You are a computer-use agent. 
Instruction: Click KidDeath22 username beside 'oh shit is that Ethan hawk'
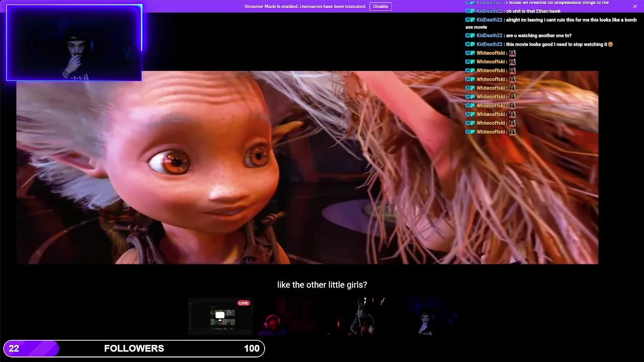click(x=489, y=11)
